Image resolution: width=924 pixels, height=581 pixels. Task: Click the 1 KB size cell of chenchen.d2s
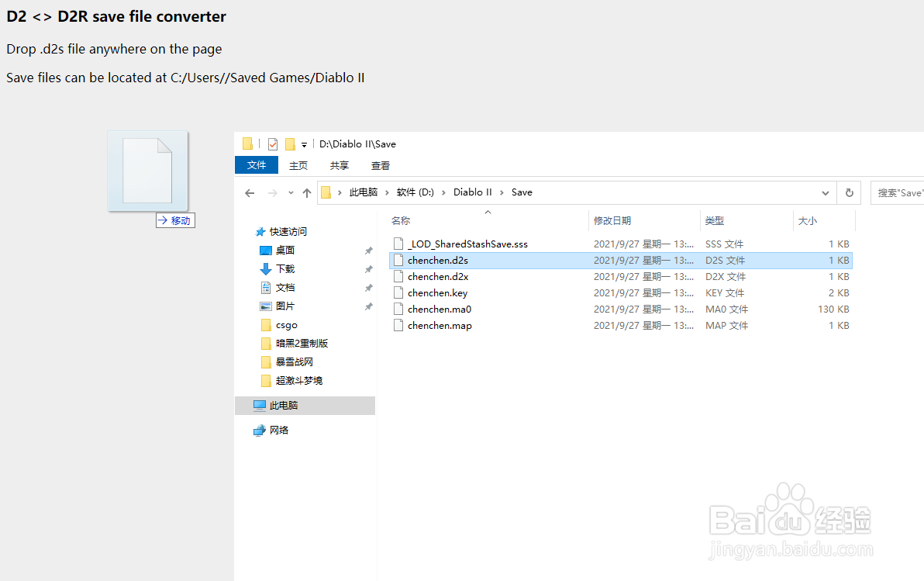click(x=839, y=260)
